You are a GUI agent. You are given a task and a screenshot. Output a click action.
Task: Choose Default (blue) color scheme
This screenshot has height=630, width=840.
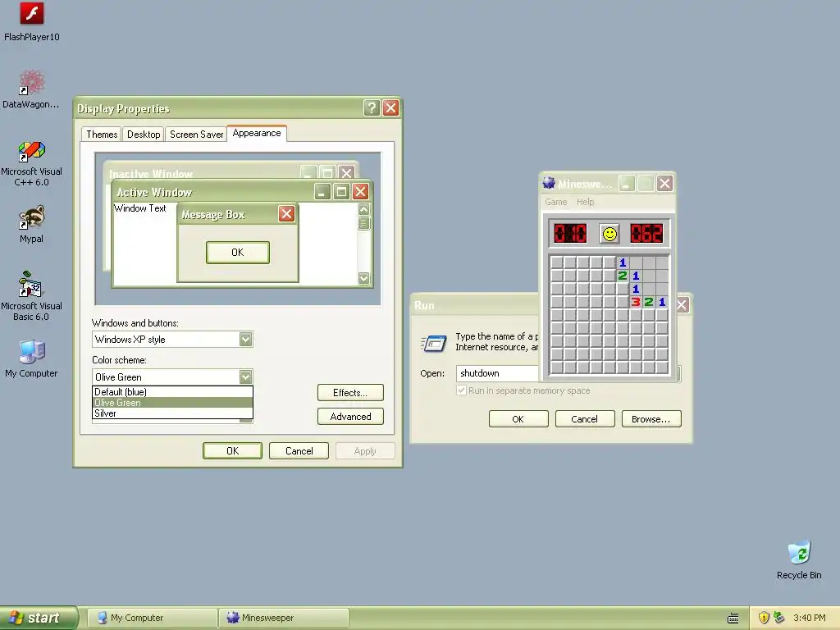pos(172,392)
